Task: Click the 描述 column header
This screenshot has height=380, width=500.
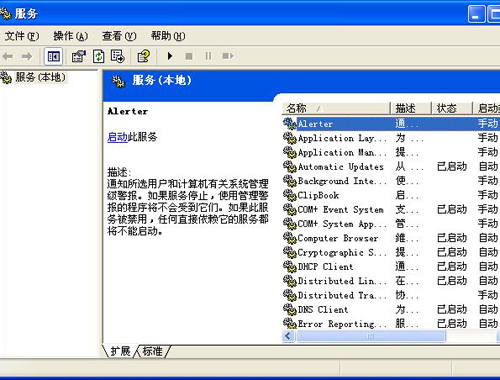Action: click(411, 108)
